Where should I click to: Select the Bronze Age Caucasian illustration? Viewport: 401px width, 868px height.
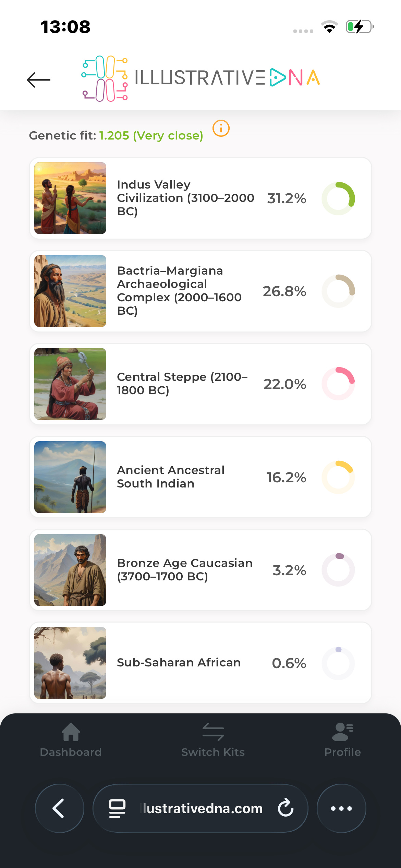click(x=70, y=570)
